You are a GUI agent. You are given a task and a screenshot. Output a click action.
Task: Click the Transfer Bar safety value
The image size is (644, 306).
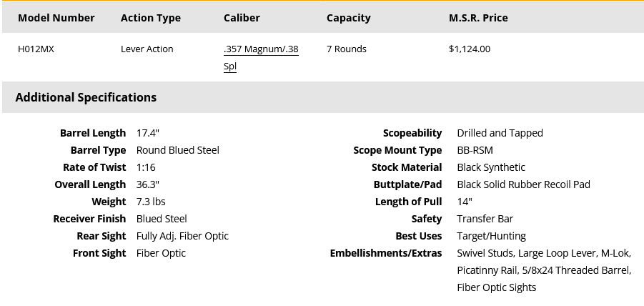485,219
